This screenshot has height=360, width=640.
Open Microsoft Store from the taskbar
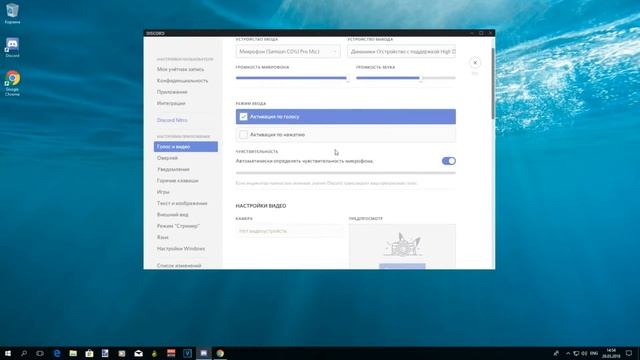tap(89, 353)
